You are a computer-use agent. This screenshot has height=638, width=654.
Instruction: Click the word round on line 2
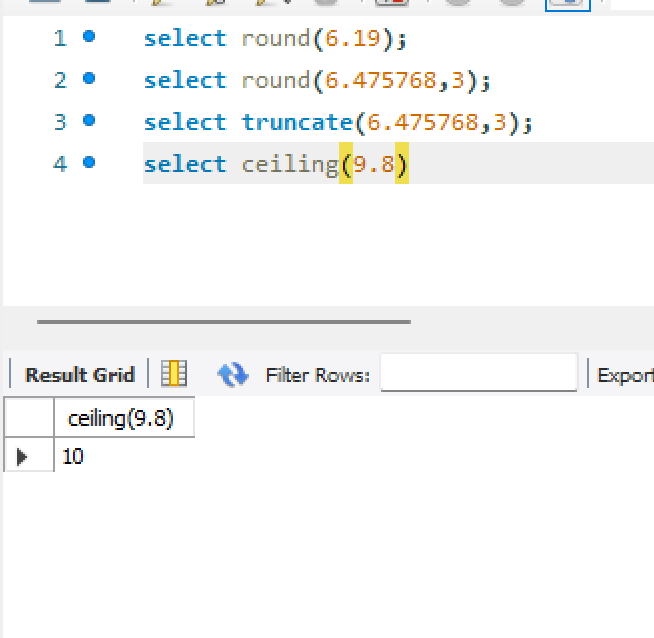point(276,80)
